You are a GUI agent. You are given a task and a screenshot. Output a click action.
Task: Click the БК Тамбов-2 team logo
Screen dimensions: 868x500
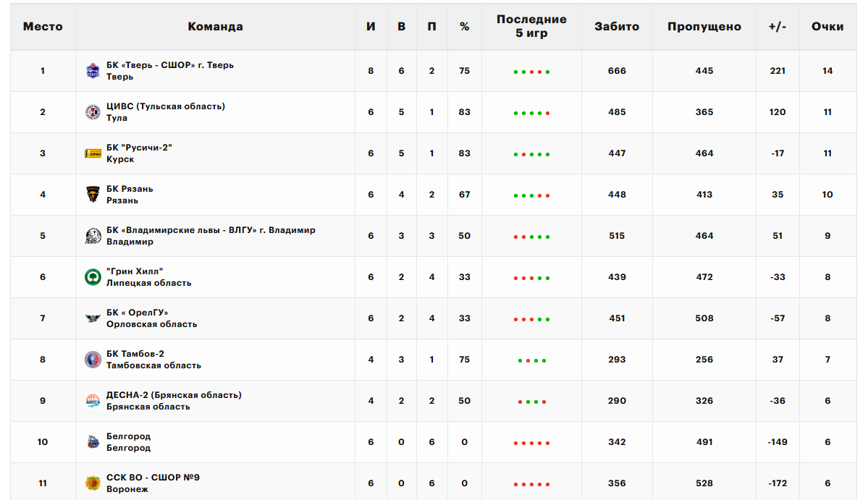pyautogui.click(x=93, y=360)
